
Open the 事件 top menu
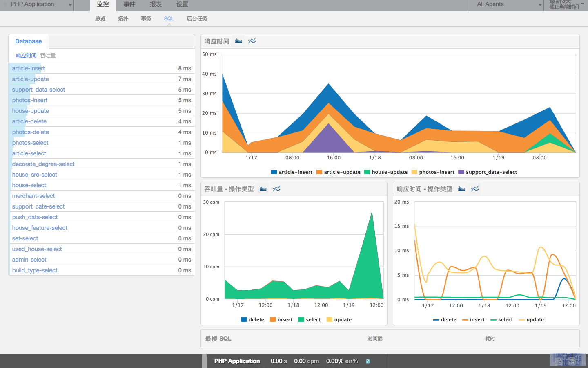129,4
